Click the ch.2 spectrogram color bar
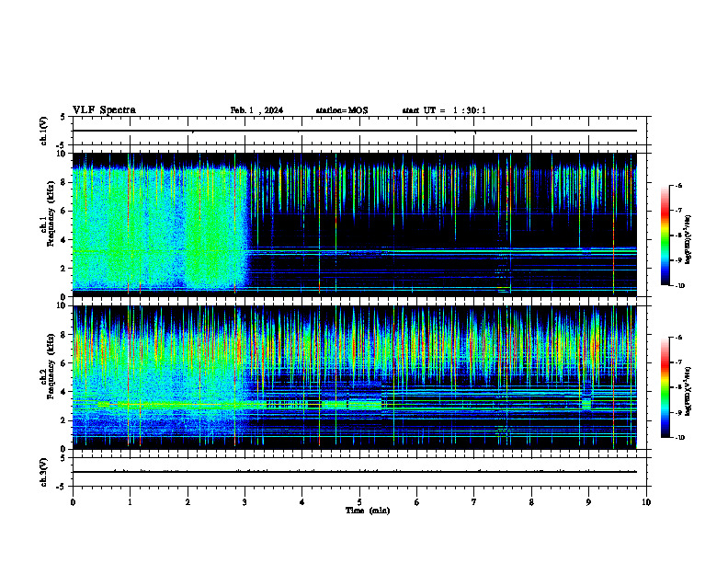728x563 pixels. click(x=665, y=387)
